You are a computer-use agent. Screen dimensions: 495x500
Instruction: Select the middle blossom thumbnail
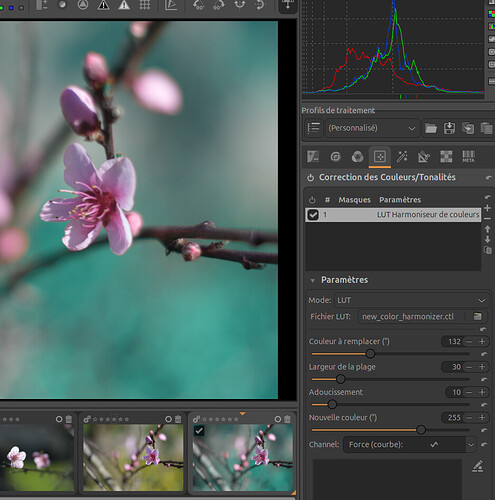pos(133,457)
